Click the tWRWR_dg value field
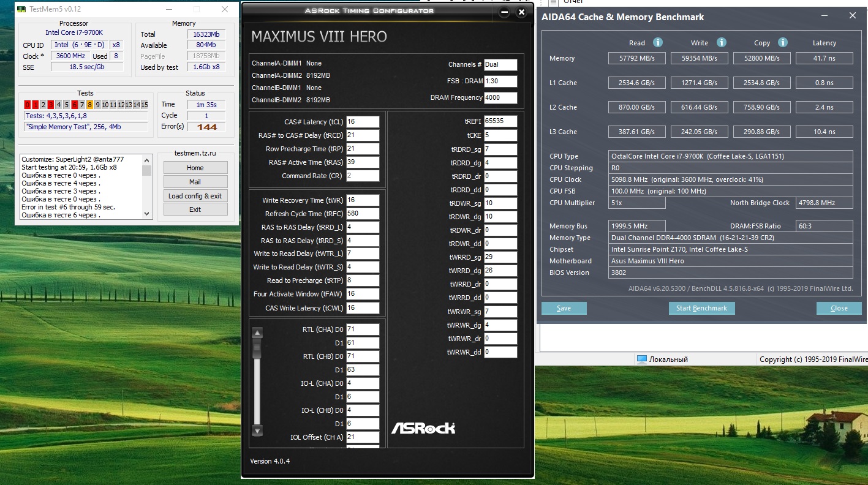 tap(500, 325)
